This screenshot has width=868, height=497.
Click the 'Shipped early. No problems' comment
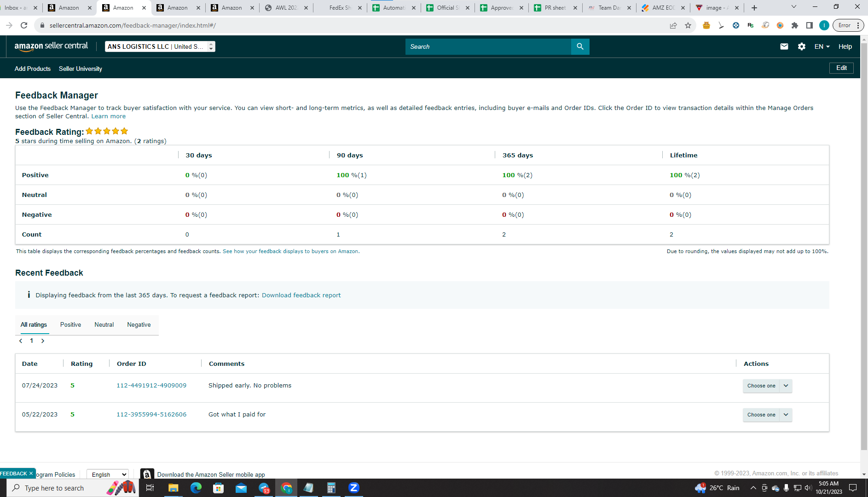coord(250,386)
